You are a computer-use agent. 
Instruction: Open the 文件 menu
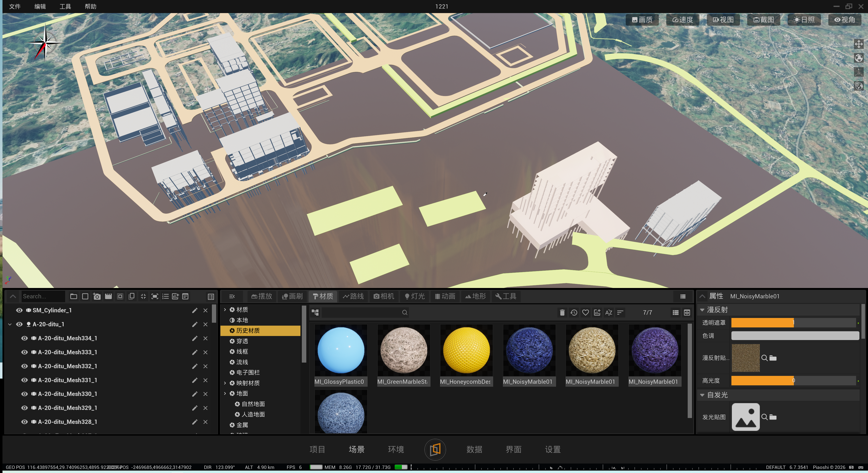pyautogui.click(x=15, y=6)
